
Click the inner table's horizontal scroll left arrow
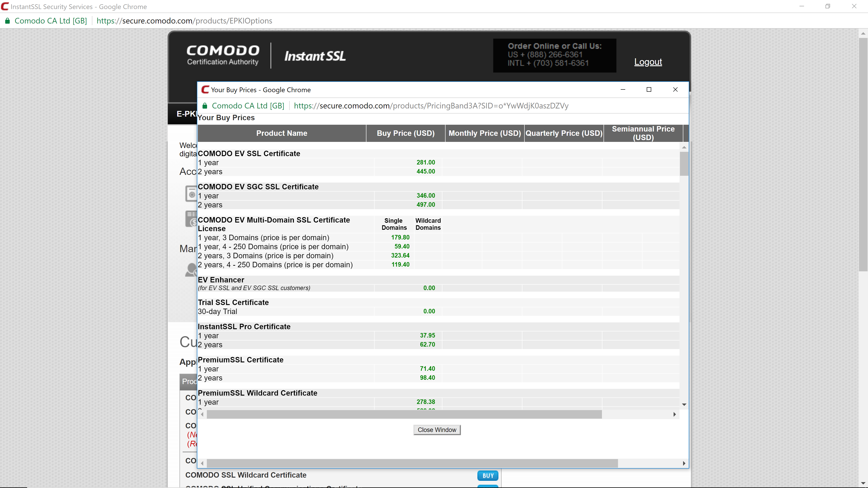(202, 414)
